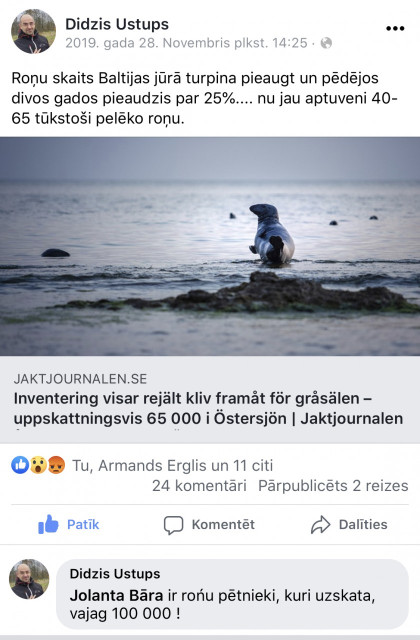
Task: Open Didzis Ustups commenter avatar
Action: 29,579
